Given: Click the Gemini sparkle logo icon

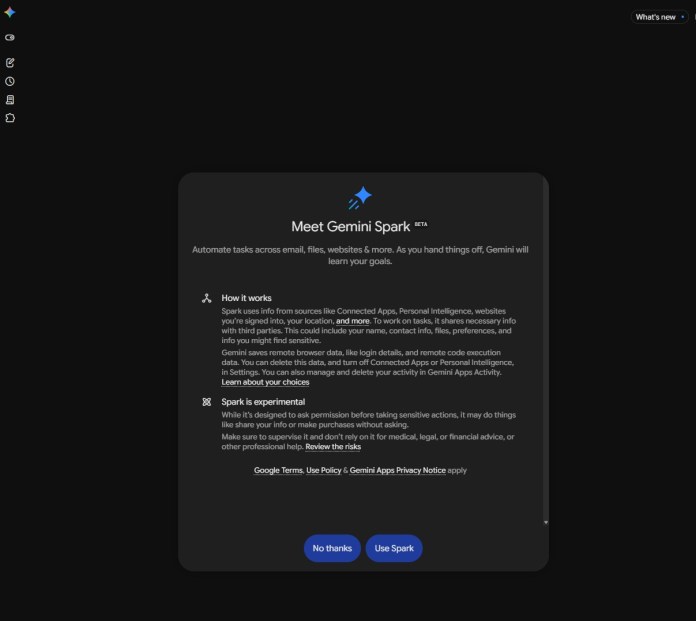Looking at the screenshot, I should tap(10, 12).
